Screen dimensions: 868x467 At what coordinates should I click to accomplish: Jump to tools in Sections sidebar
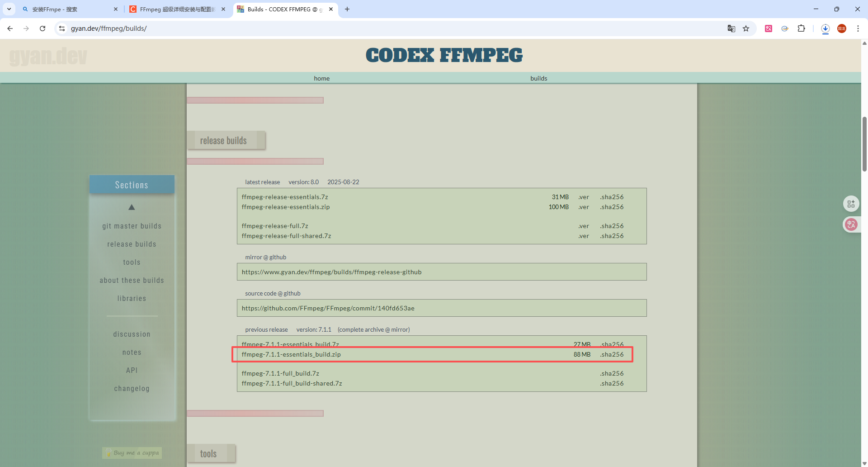pyautogui.click(x=132, y=262)
